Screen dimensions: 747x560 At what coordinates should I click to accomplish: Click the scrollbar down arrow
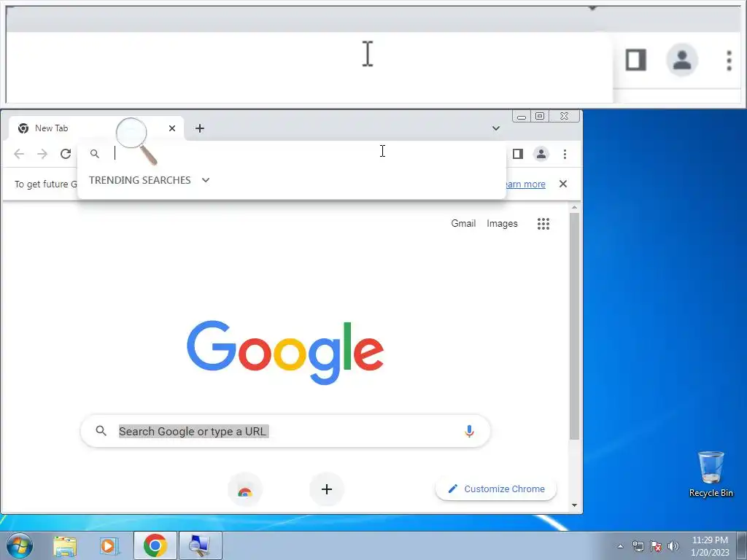(x=575, y=505)
